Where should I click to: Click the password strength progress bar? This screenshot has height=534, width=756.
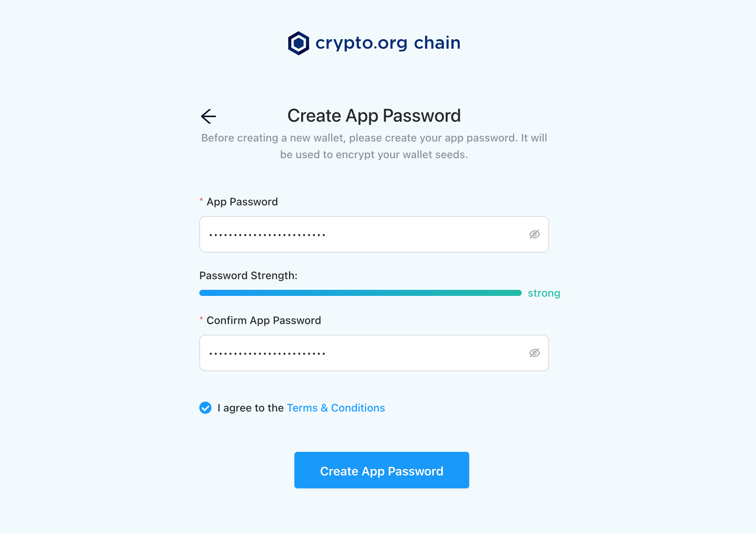click(361, 293)
